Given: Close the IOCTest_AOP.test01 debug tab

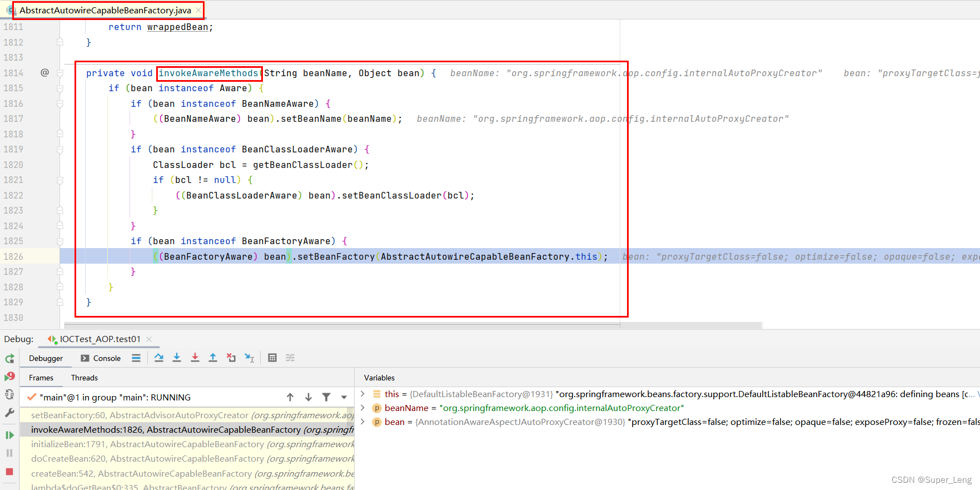Looking at the screenshot, I should coord(149,339).
